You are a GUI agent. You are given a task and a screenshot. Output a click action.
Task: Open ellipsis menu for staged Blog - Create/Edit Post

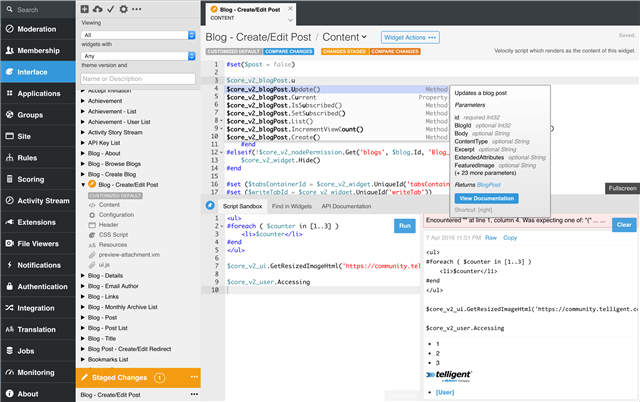tap(194, 394)
